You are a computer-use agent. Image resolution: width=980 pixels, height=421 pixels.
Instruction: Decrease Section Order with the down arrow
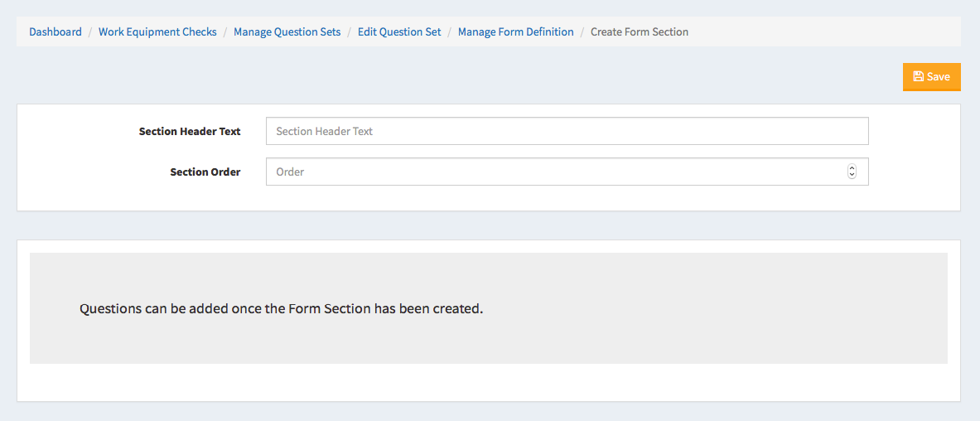tap(852, 175)
